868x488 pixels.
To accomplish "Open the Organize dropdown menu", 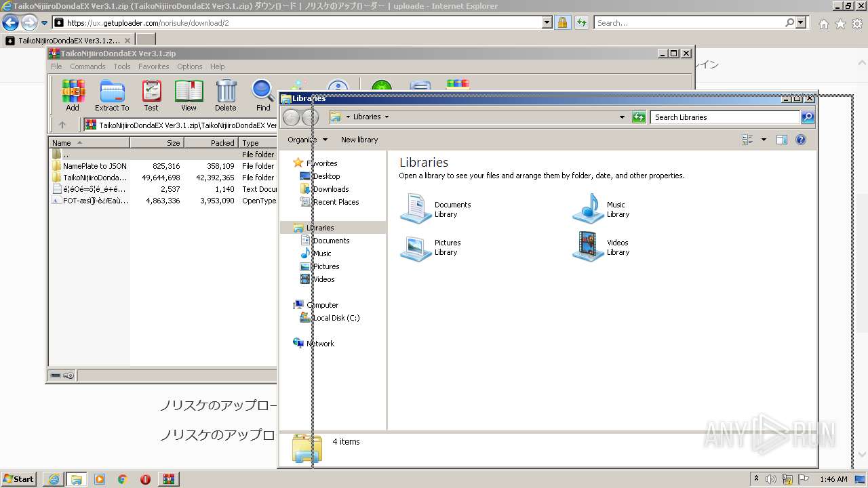I will (x=307, y=140).
